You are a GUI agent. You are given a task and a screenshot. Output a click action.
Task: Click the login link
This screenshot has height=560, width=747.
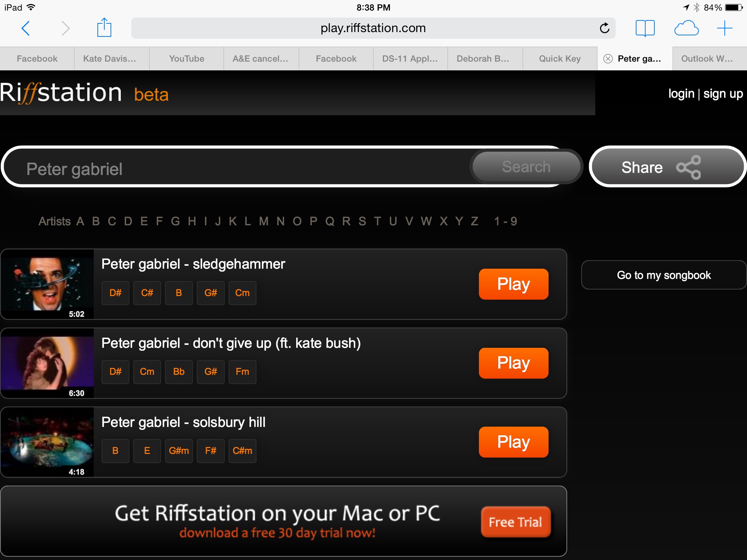681,94
